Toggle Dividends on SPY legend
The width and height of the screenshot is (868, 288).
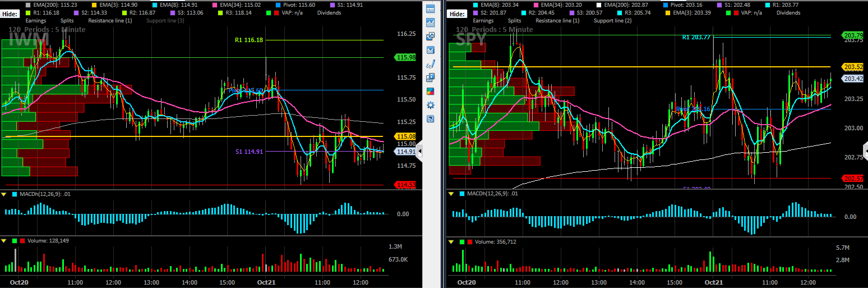coord(788,12)
